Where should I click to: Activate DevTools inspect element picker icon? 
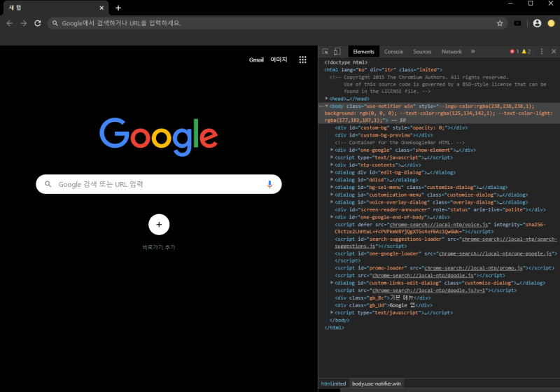(x=325, y=51)
